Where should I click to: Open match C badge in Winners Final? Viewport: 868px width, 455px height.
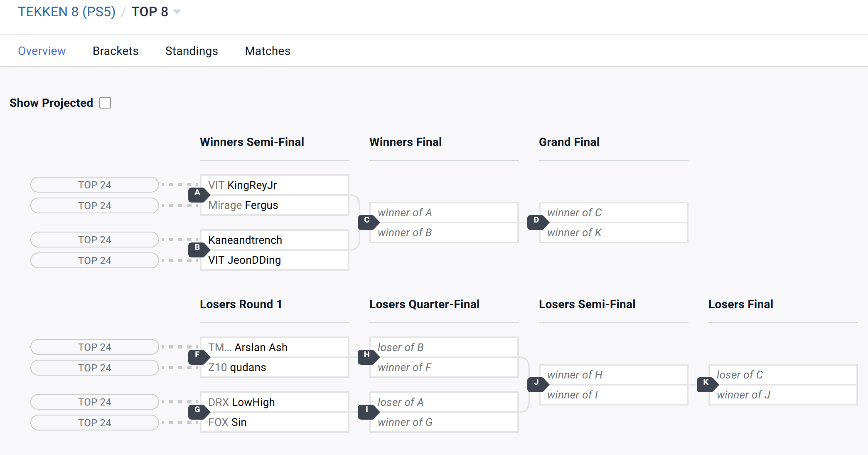point(367,221)
